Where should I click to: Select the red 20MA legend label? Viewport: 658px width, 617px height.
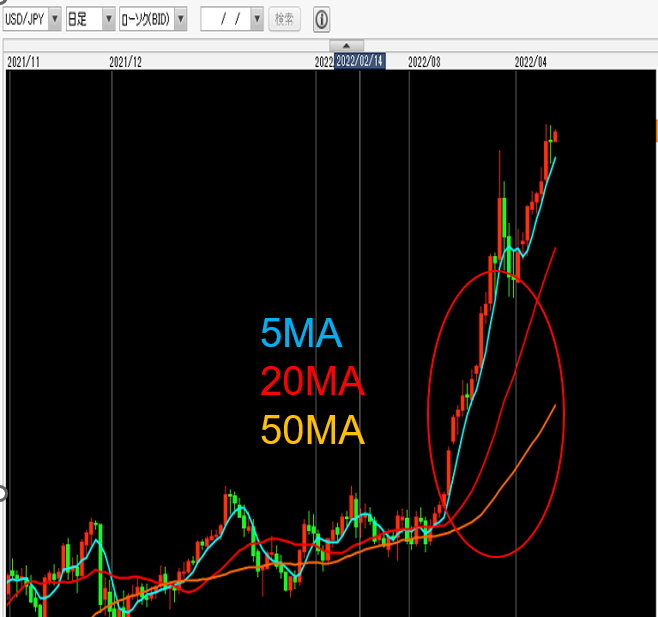click(x=312, y=382)
